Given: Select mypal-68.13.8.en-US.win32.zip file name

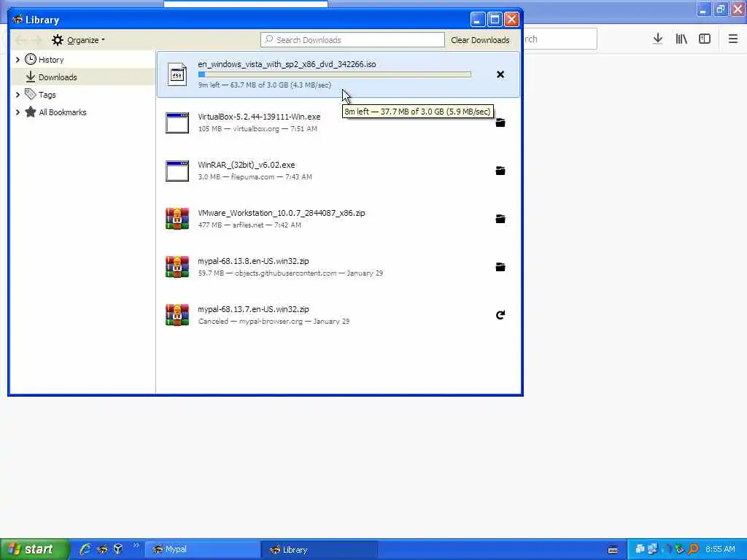Looking at the screenshot, I should (253, 261).
